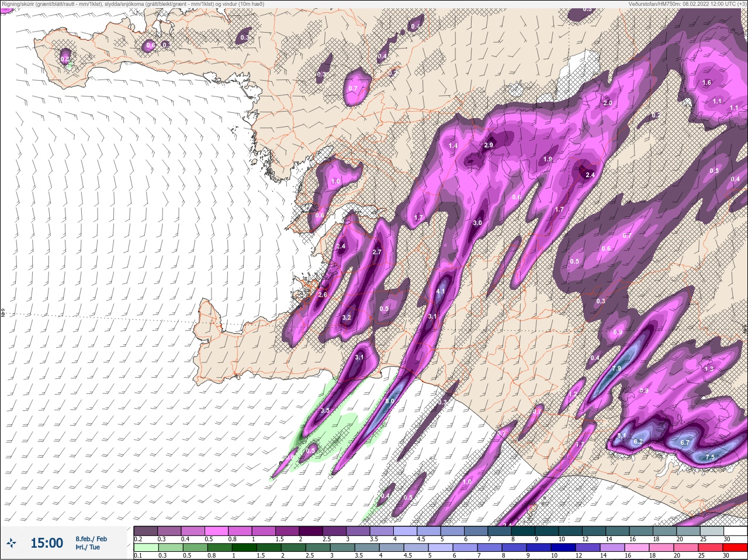748x560 pixels.
Task: Click the 3.0 precipitation value on map
Action: click(x=477, y=223)
